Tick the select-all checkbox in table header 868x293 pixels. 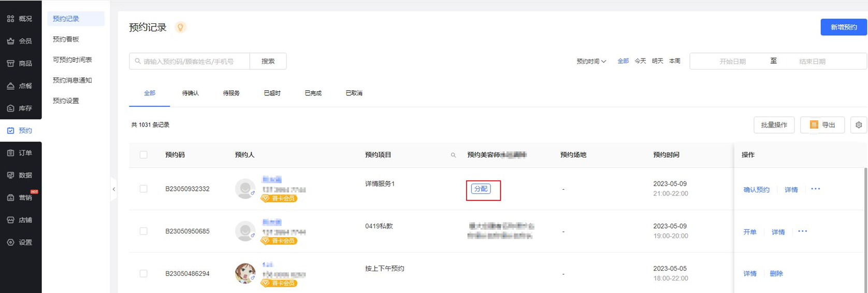point(143,155)
